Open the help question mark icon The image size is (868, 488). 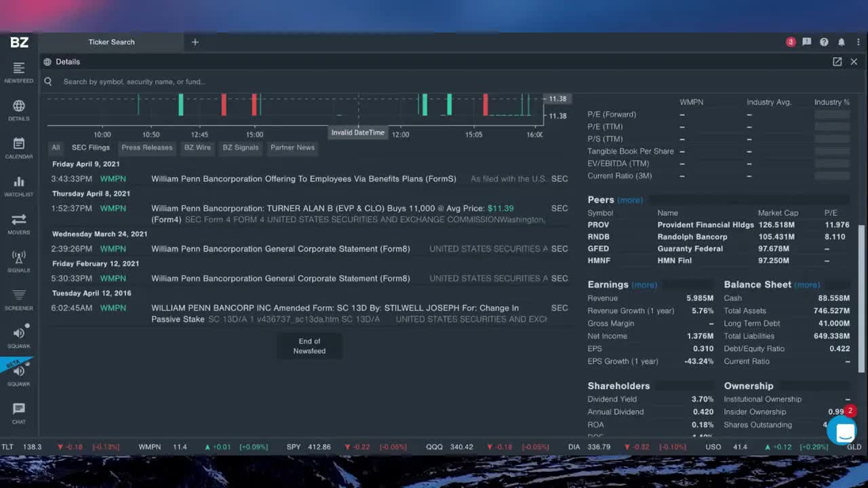824,42
